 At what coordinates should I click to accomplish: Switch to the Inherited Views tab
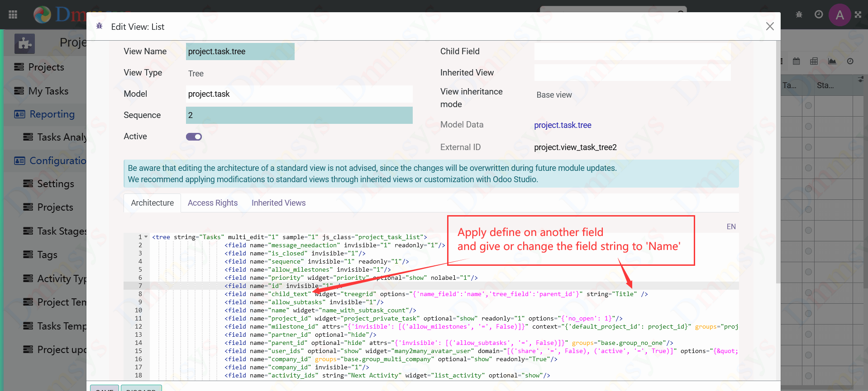[x=279, y=203]
